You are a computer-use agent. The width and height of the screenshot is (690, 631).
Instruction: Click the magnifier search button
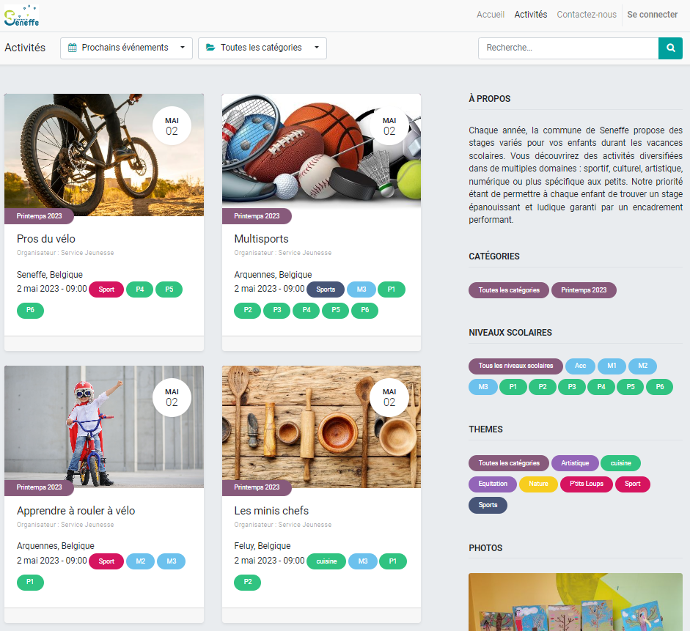click(x=670, y=47)
